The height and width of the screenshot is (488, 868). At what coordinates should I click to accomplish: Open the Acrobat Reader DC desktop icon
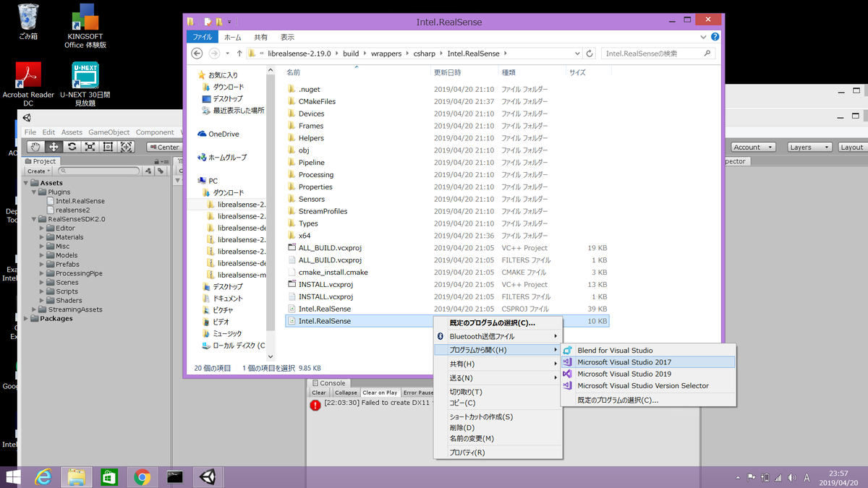[x=28, y=84]
